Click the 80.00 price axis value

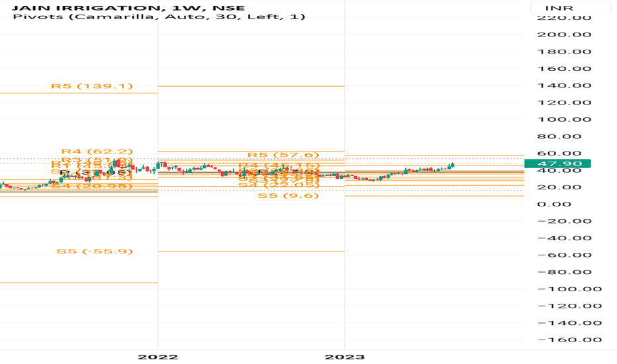[559, 136]
